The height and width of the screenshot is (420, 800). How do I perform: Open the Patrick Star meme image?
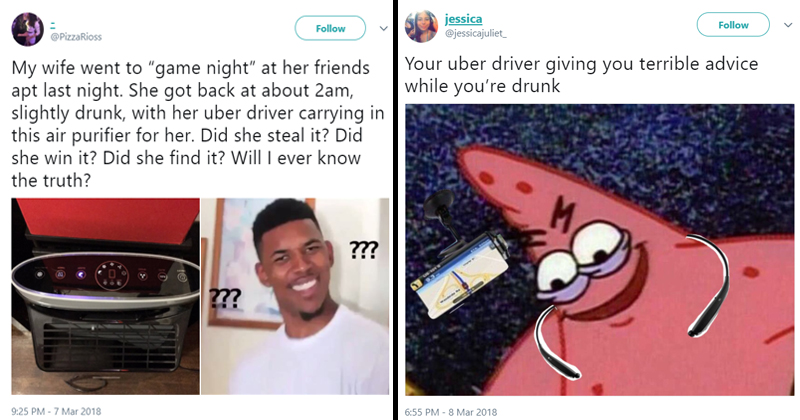(599, 250)
